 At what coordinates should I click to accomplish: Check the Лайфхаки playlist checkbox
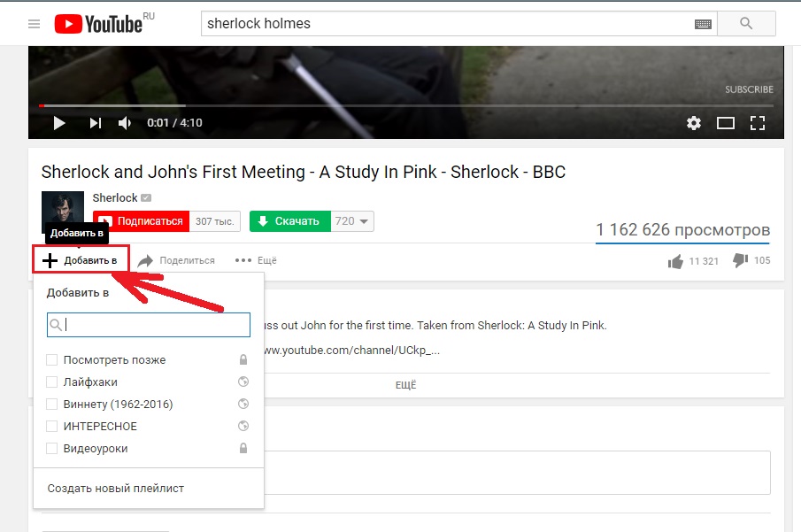point(52,382)
